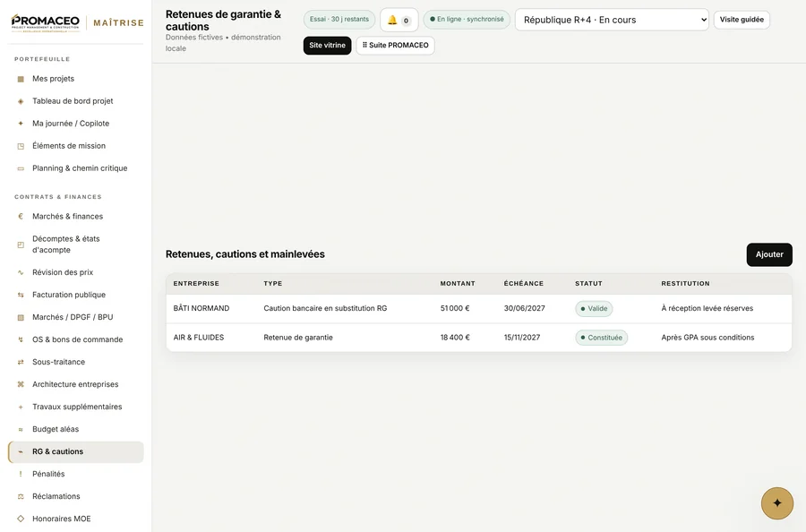Click the euro icon for Marchés & finances
Image resolution: width=806 pixels, height=532 pixels.
pos(21,217)
